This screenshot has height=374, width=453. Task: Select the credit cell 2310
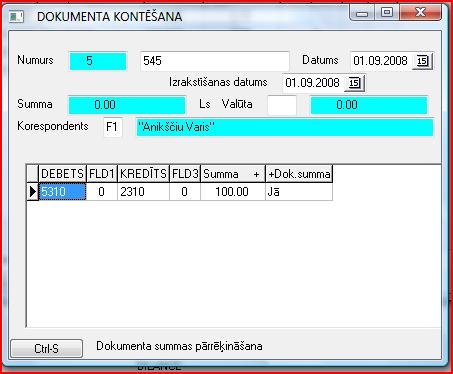(143, 192)
